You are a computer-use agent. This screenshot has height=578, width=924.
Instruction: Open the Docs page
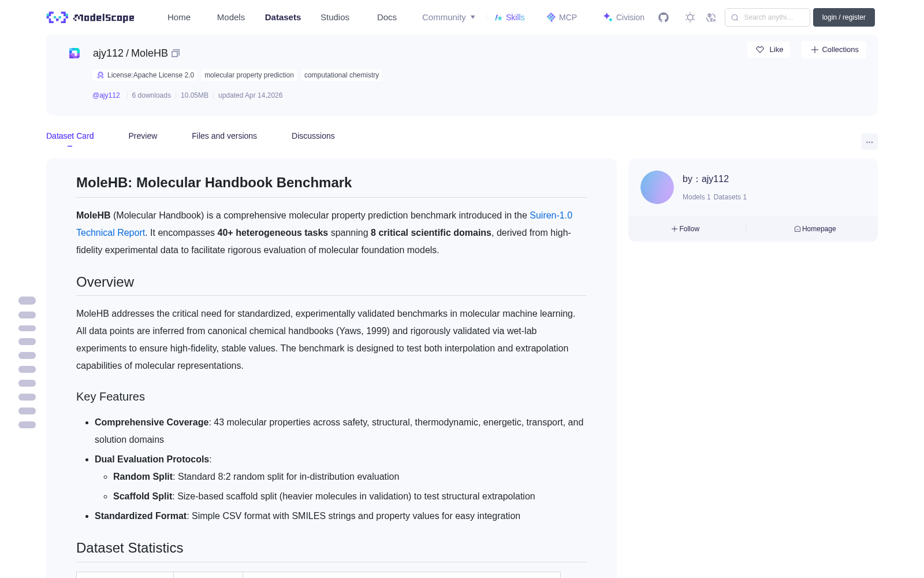coord(387,17)
